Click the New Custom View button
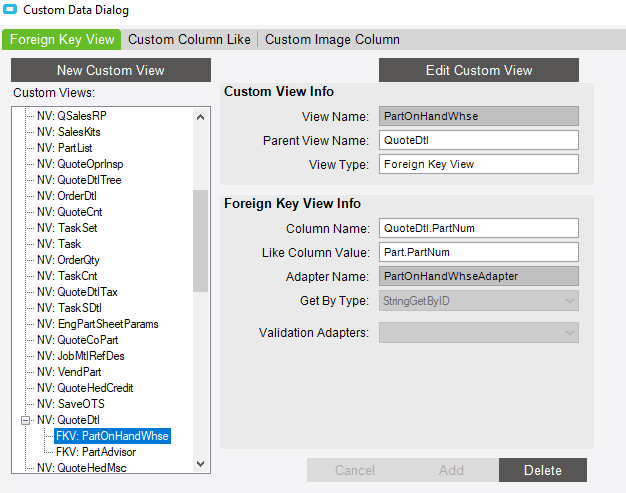Viewport: 626px width, 493px height. click(111, 70)
